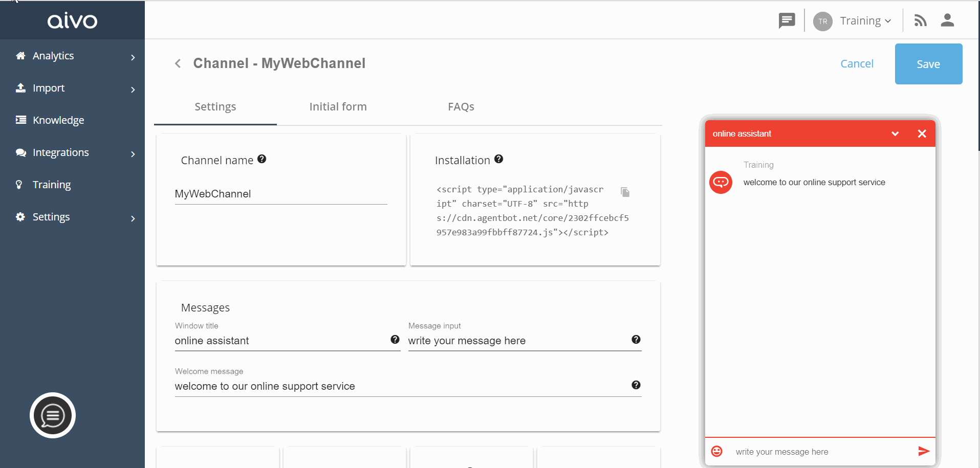Show help for Channel name
980x468 pixels.
[x=262, y=159]
